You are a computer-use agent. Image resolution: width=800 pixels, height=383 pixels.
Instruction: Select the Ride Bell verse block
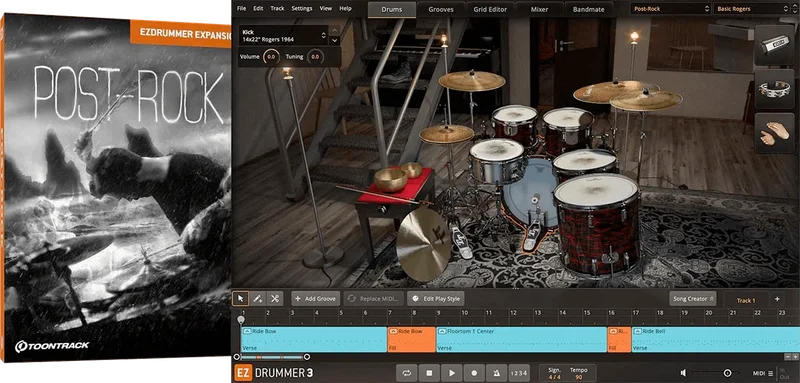click(x=716, y=340)
